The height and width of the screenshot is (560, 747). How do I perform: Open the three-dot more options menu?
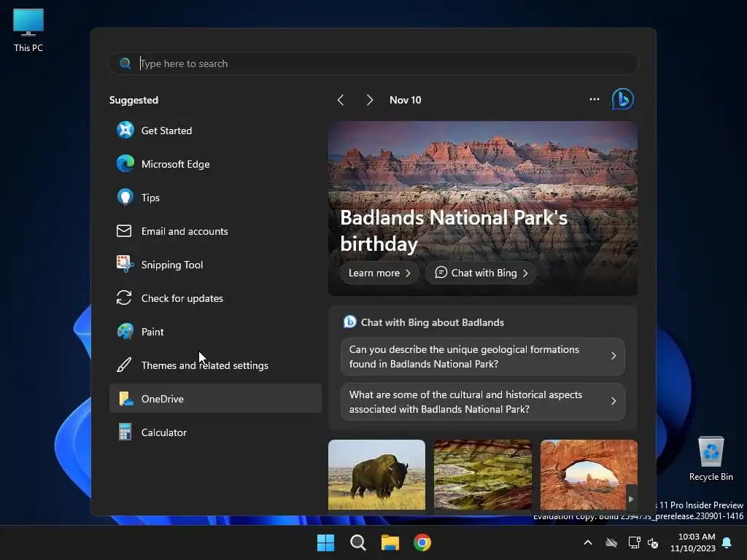[x=594, y=99]
